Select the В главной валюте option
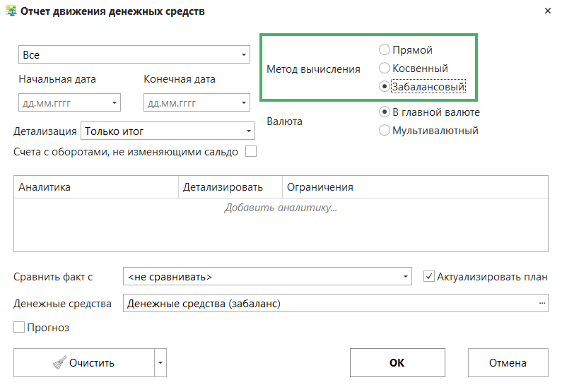The width and height of the screenshot is (562, 392). [384, 112]
